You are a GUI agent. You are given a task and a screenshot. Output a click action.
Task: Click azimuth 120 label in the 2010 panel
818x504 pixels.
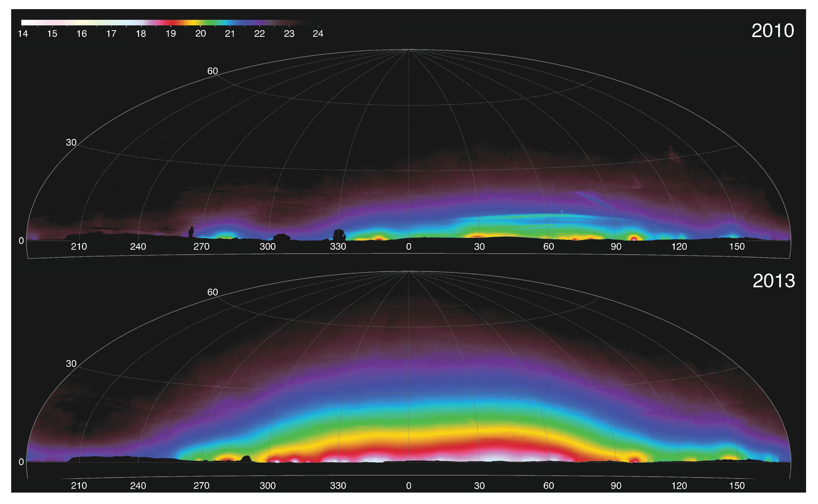[679, 247]
